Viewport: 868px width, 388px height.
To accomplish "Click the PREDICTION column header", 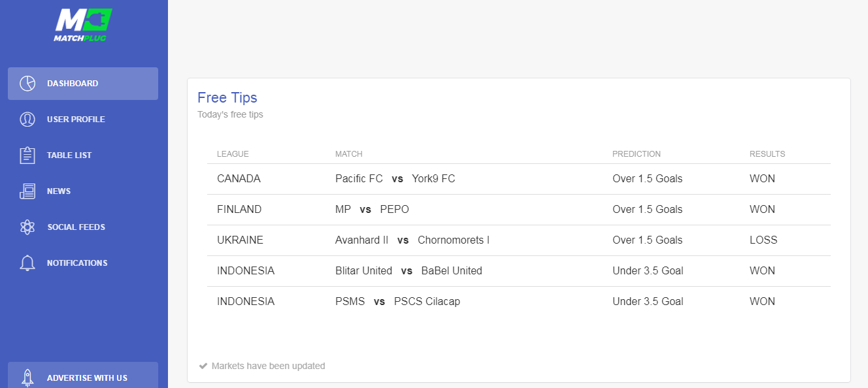I will (x=637, y=154).
